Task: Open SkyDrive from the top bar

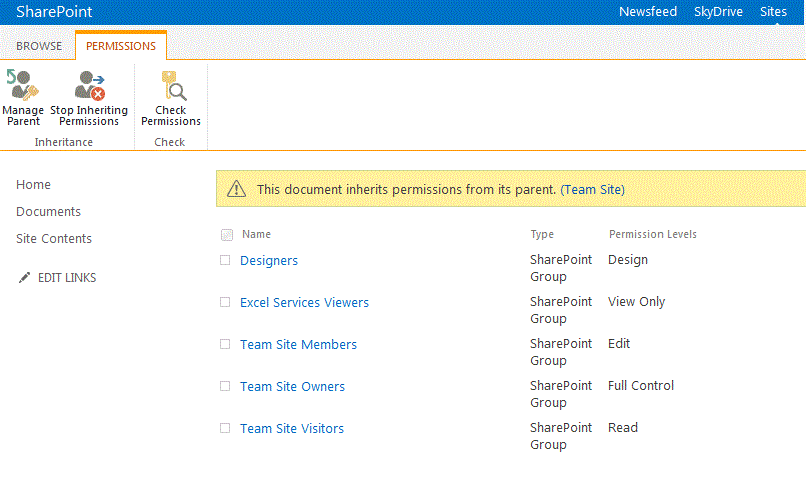Action: 718,11
